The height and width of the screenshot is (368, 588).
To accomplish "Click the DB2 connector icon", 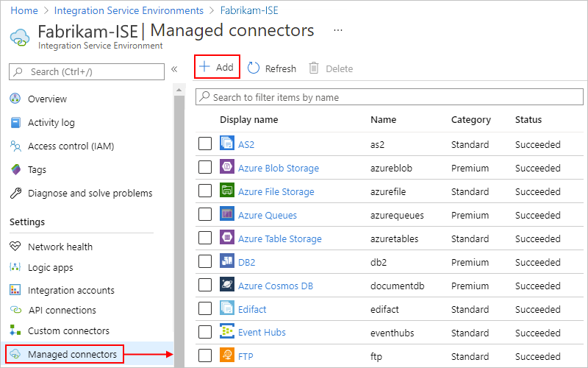I will 227,261.
